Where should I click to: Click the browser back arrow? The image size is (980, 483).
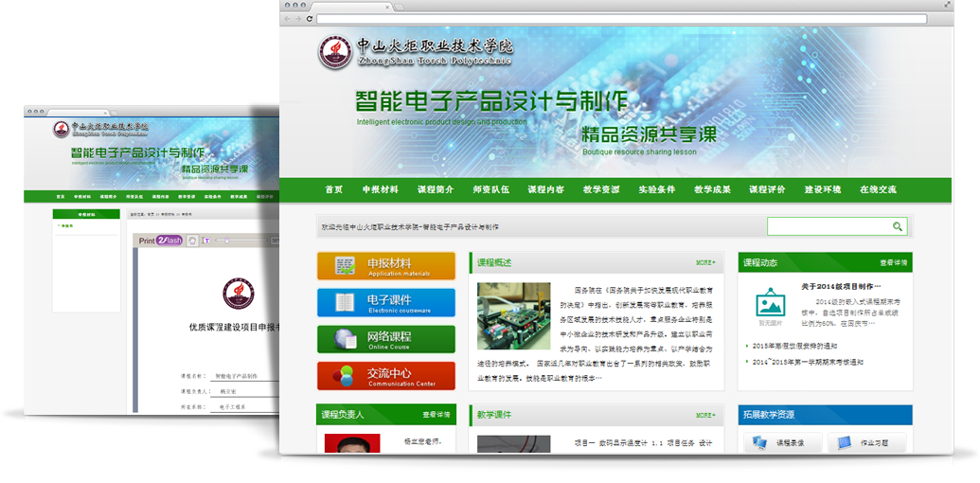coord(288,19)
